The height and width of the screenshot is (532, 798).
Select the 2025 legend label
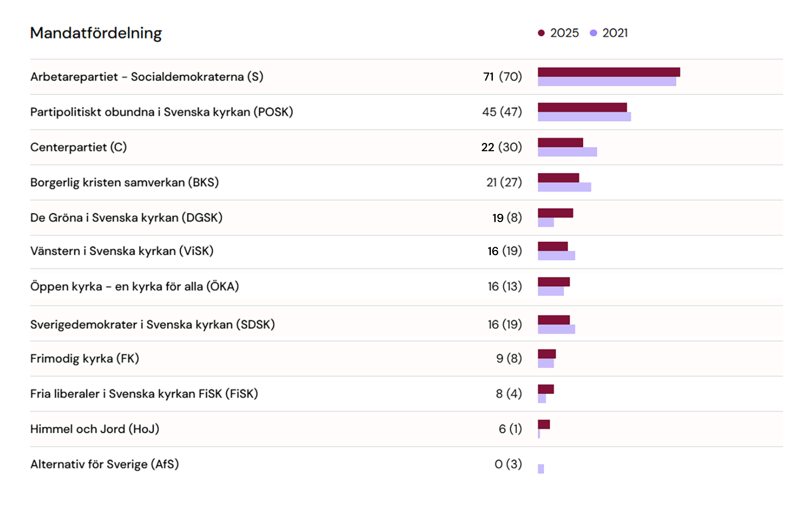point(564,33)
